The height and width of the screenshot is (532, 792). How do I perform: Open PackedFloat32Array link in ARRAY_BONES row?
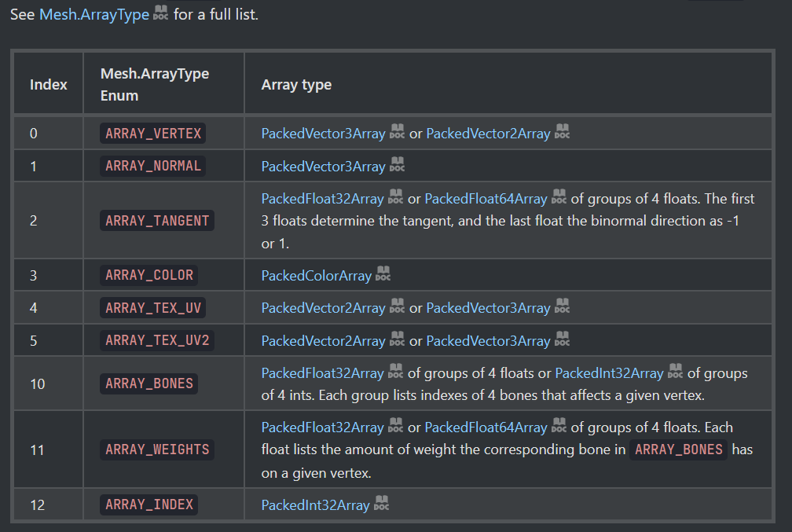(x=322, y=373)
